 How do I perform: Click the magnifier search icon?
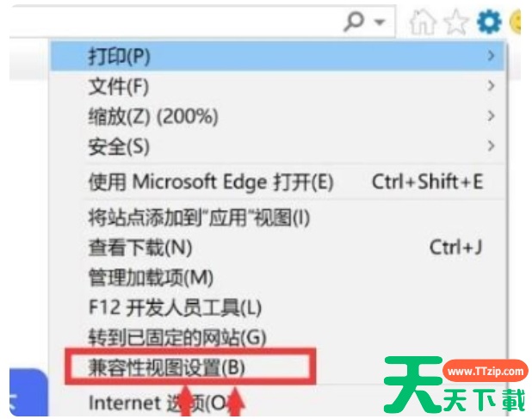(x=354, y=22)
